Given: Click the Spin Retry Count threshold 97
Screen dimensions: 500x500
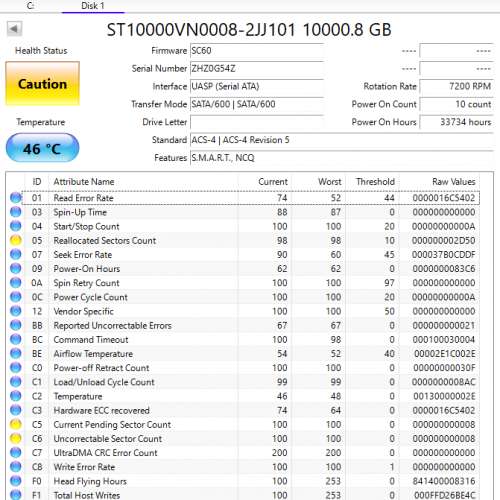Looking at the screenshot, I should tap(389, 283).
